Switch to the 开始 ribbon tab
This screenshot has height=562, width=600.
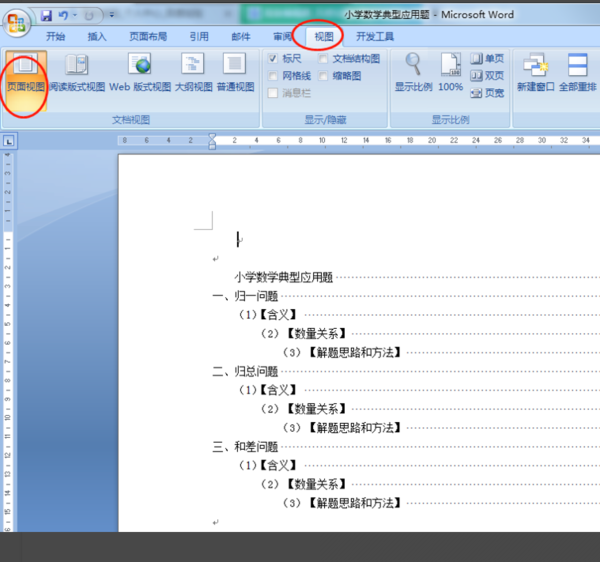click(55, 37)
